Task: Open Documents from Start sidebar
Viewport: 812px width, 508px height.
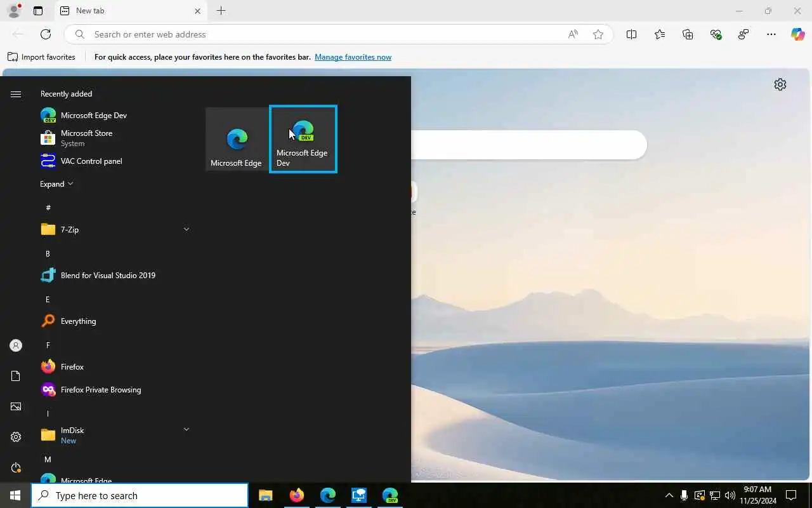Action: coord(16,376)
